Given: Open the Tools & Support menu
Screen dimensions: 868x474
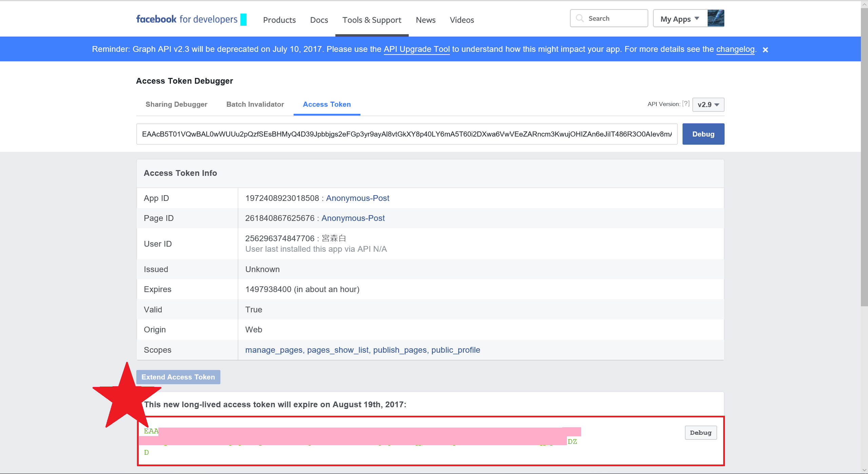Looking at the screenshot, I should (372, 20).
